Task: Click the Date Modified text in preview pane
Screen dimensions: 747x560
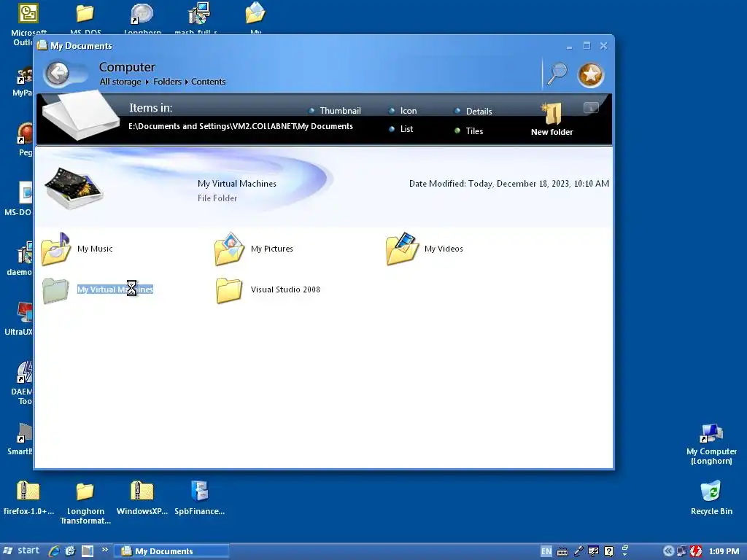Action: (x=508, y=183)
